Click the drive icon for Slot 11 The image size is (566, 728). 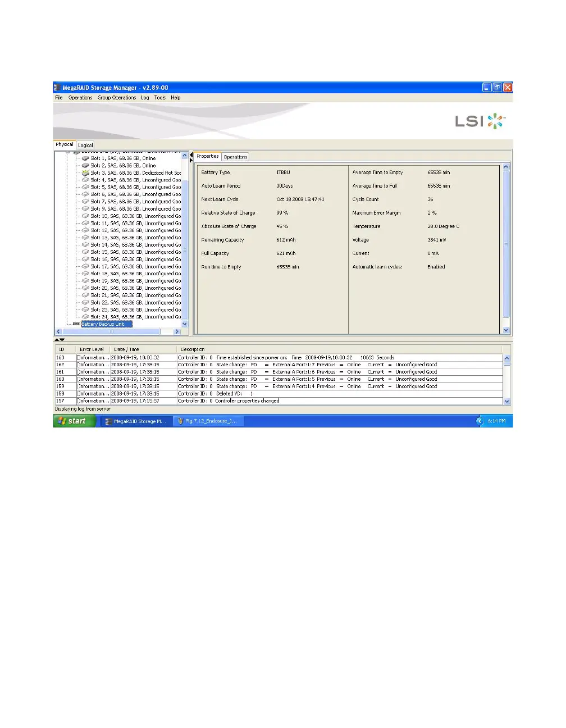85,224
